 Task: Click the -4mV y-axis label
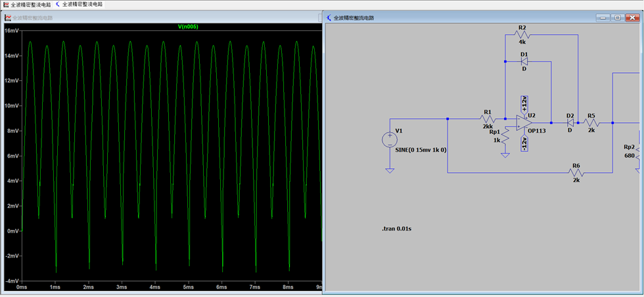point(12,281)
